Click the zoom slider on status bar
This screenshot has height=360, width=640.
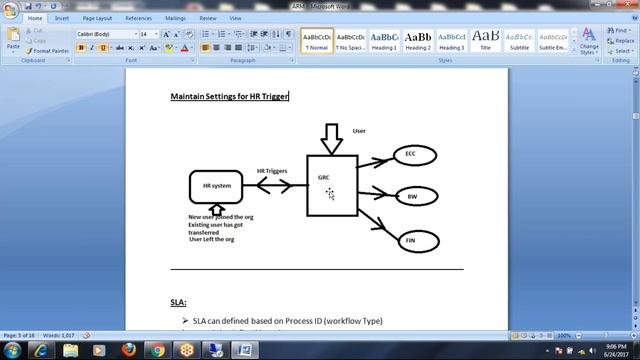point(606,336)
